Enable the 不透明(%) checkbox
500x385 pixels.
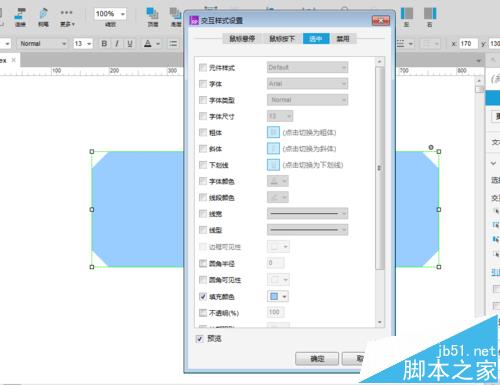(203, 312)
